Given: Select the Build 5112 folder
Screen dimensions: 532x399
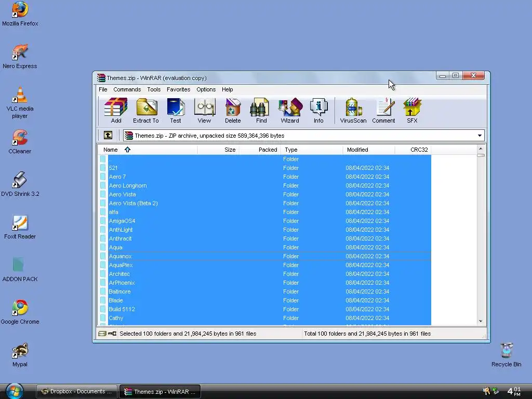Looking at the screenshot, I should (x=264, y=309).
